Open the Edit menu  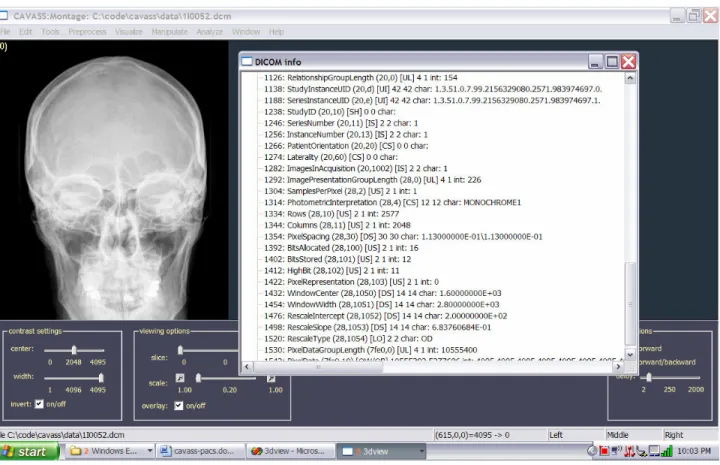pos(25,32)
